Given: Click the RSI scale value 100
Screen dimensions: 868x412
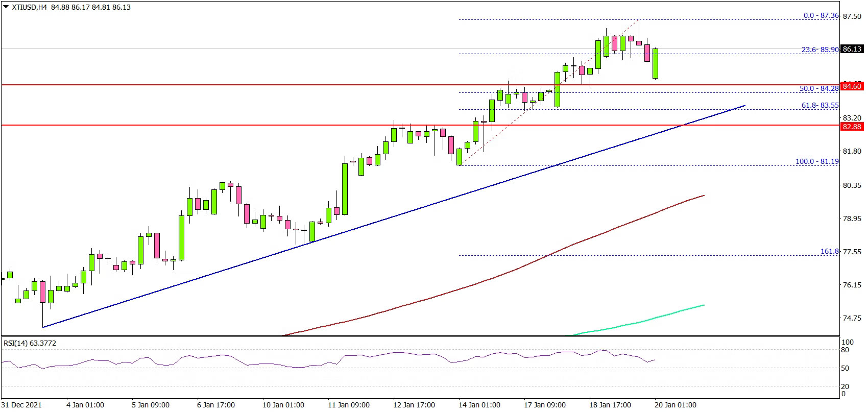Looking at the screenshot, I should (x=848, y=342).
